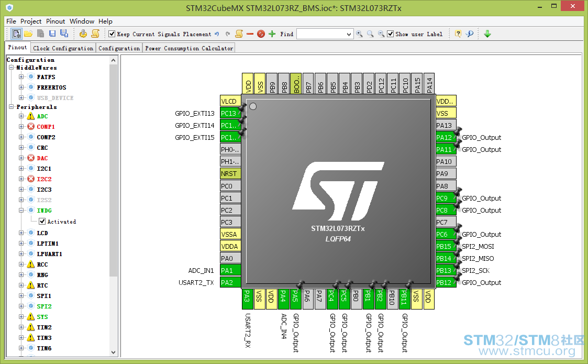Open the Help menu
Image resolution: width=588 pixels, height=364 pixels.
click(105, 21)
